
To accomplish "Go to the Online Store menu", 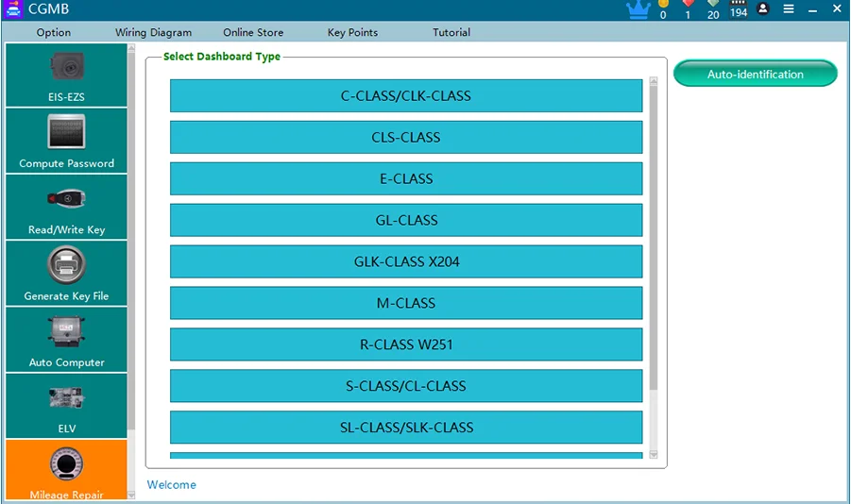I will (x=253, y=32).
